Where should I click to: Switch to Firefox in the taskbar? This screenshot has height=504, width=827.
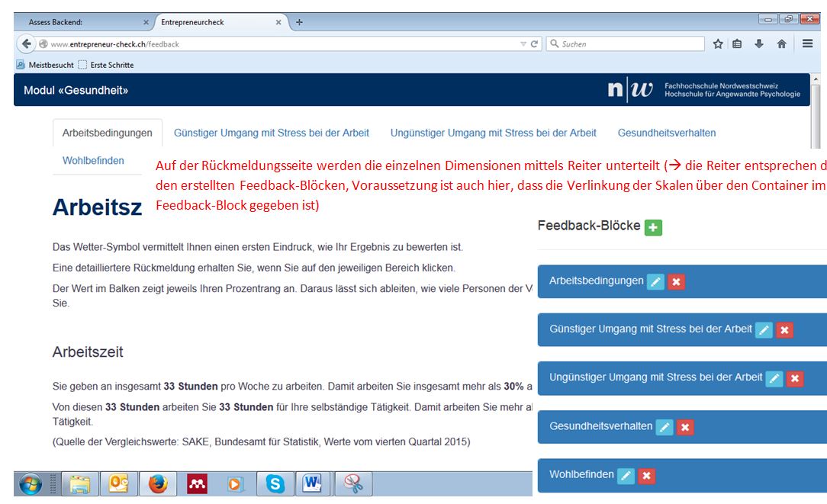(x=158, y=484)
